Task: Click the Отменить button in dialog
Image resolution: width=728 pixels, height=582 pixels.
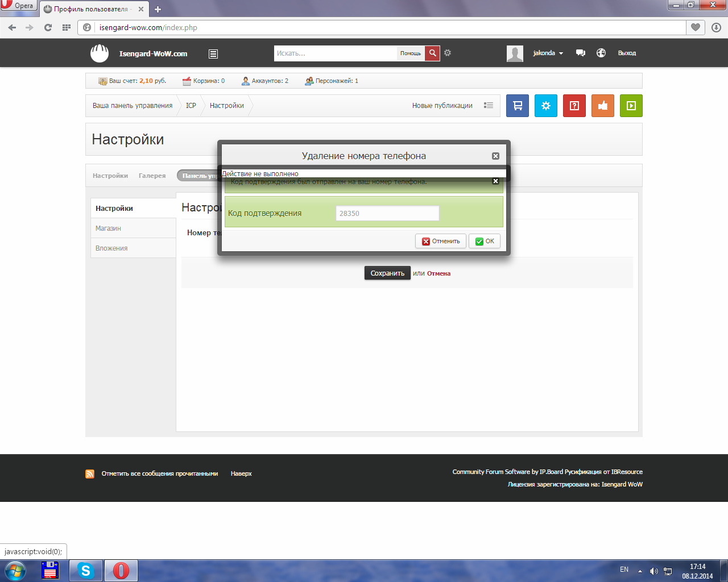Action: (441, 241)
